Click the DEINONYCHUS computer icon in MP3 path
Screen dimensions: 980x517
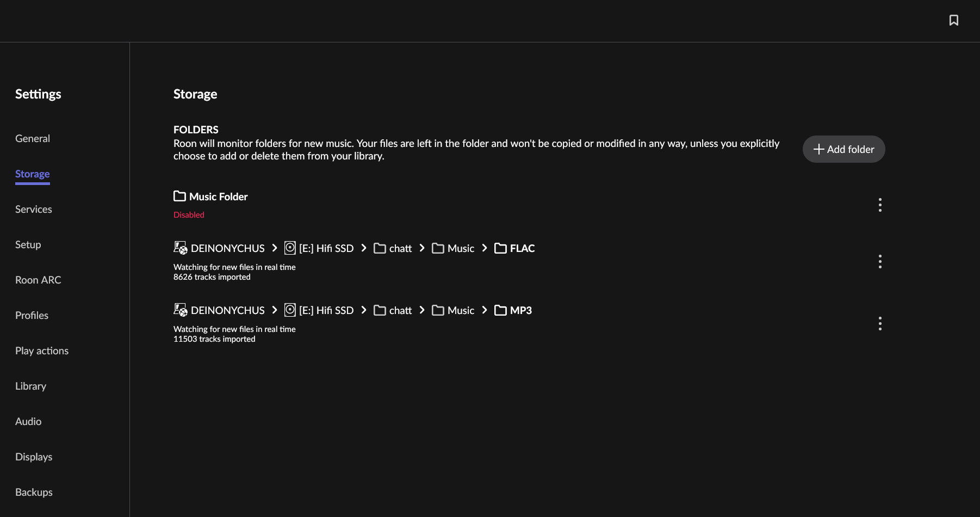click(181, 310)
